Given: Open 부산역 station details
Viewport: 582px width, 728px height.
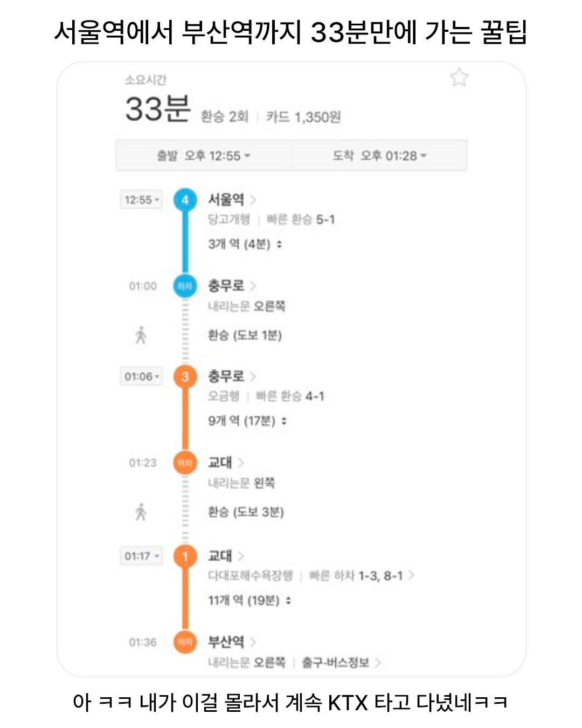Looking at the screenshot, I should [x=232, y=642].
